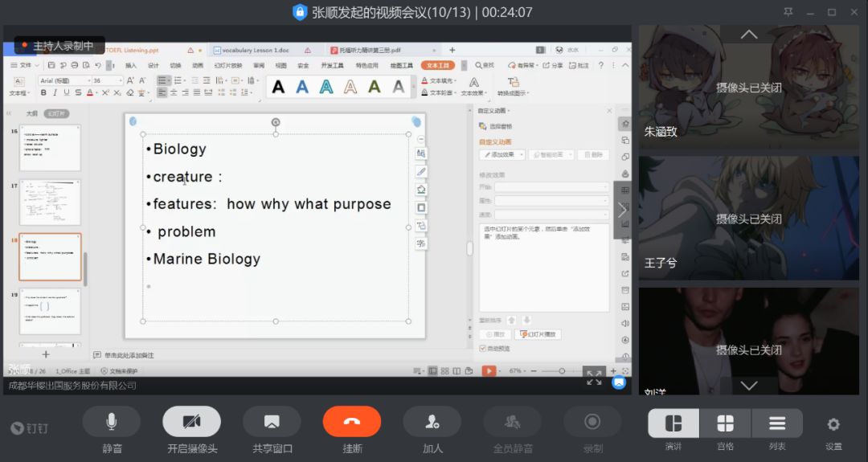868x462 pixels.
Task: Select 朱涵致 participant video tile
Action: pyautogui.click(x=748, y=87)
